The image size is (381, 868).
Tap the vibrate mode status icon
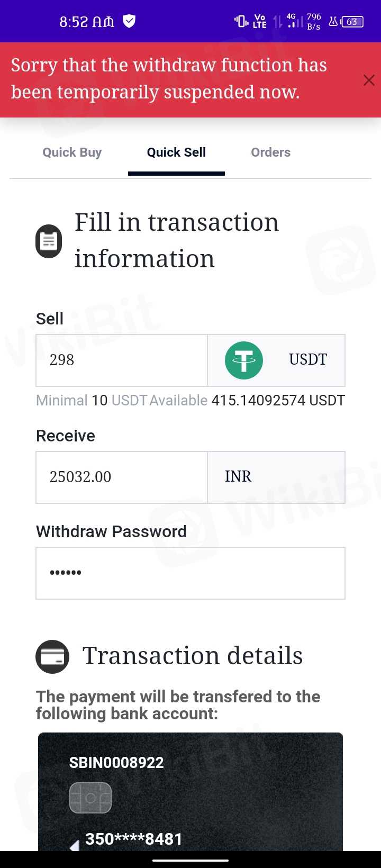tap(241, 21)
